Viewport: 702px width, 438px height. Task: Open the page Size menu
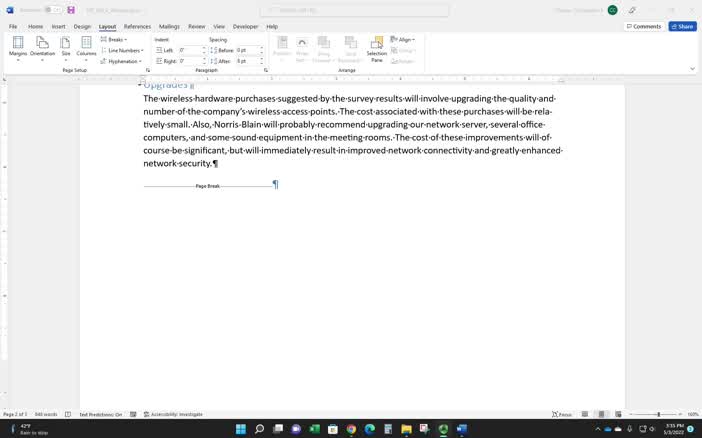66,47
